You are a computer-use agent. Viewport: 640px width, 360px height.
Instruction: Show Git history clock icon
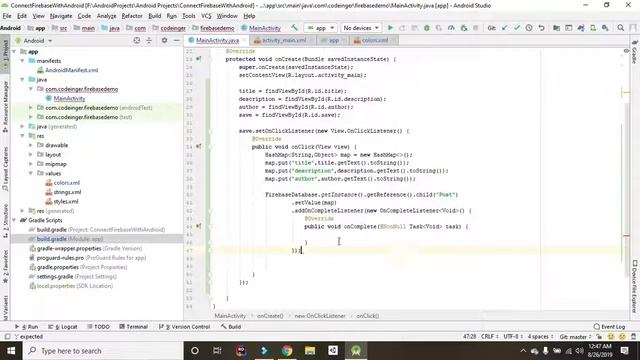(x=529, y=28)
